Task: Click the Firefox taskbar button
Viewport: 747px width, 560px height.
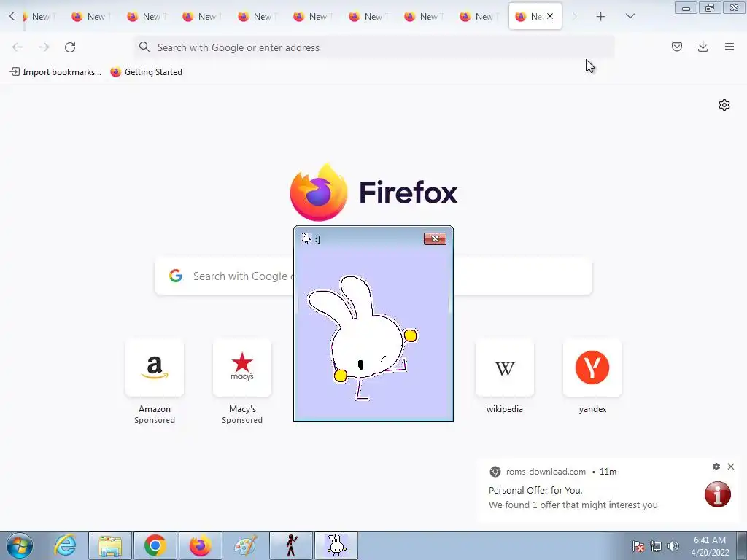Action: (x=200, y=545)
